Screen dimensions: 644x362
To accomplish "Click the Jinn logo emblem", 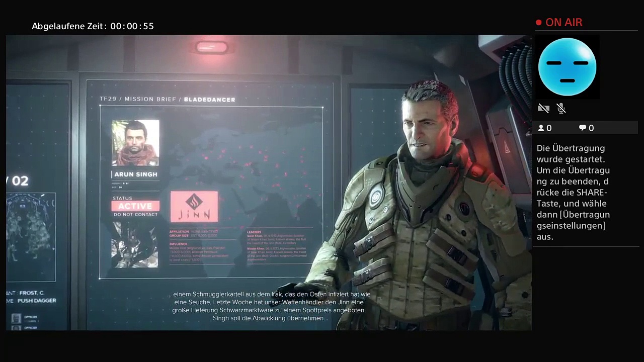I will [194, 206].
